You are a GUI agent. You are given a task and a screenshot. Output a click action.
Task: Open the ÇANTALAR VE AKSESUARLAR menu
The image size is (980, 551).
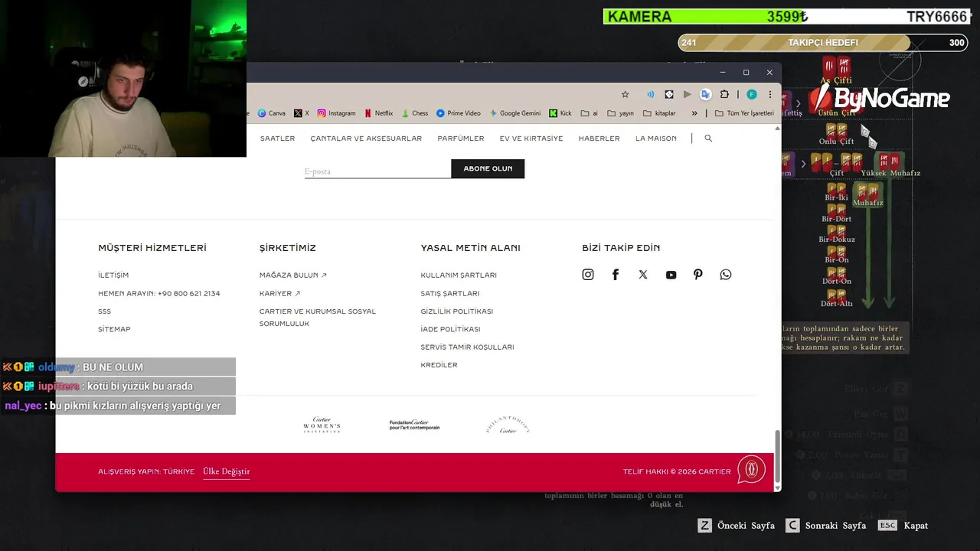(x=366, y=139)
